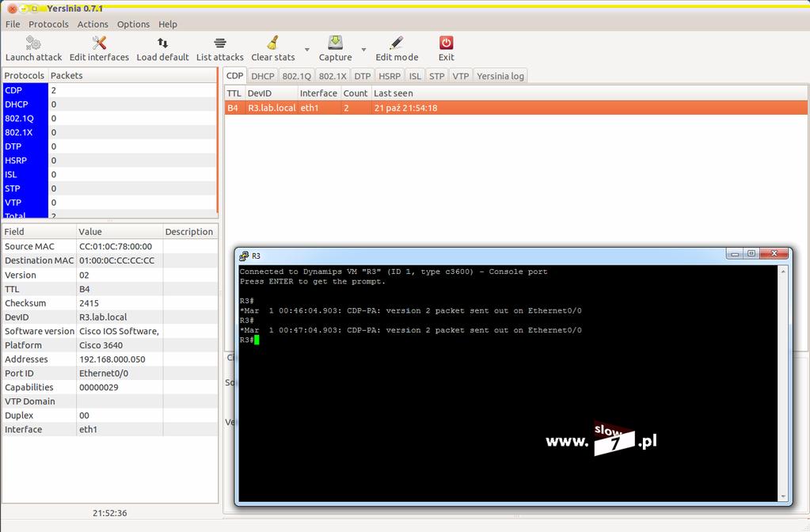Click the Load default arrows icon

(162, 43)
